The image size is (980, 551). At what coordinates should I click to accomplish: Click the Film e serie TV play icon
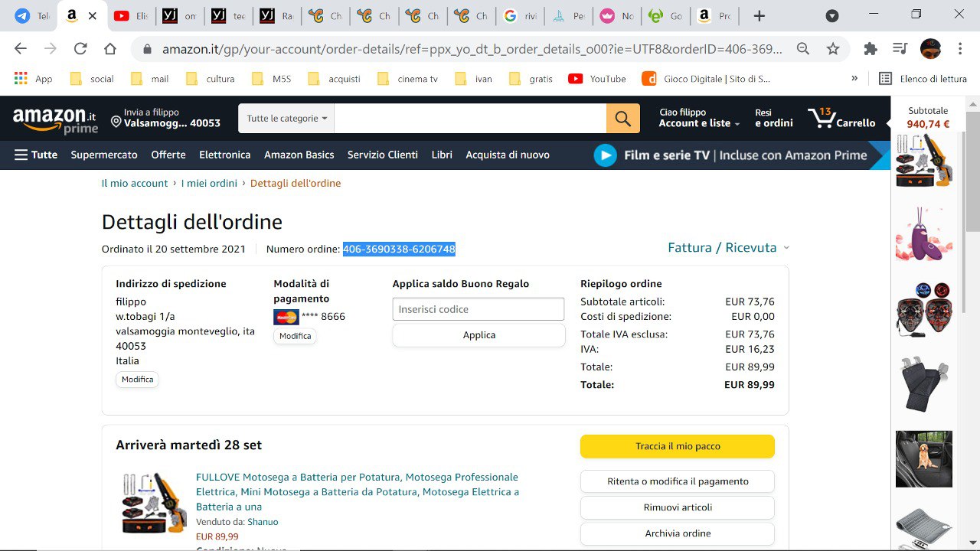605,155
